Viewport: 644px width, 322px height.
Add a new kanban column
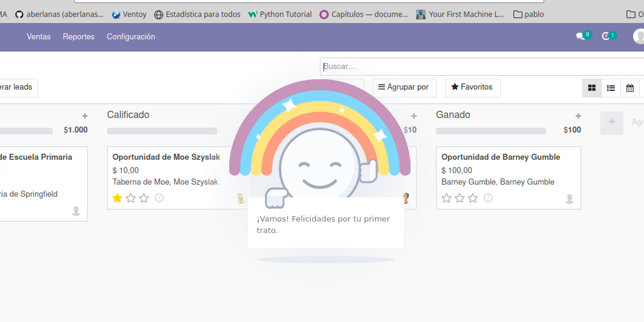coord(612,122)
